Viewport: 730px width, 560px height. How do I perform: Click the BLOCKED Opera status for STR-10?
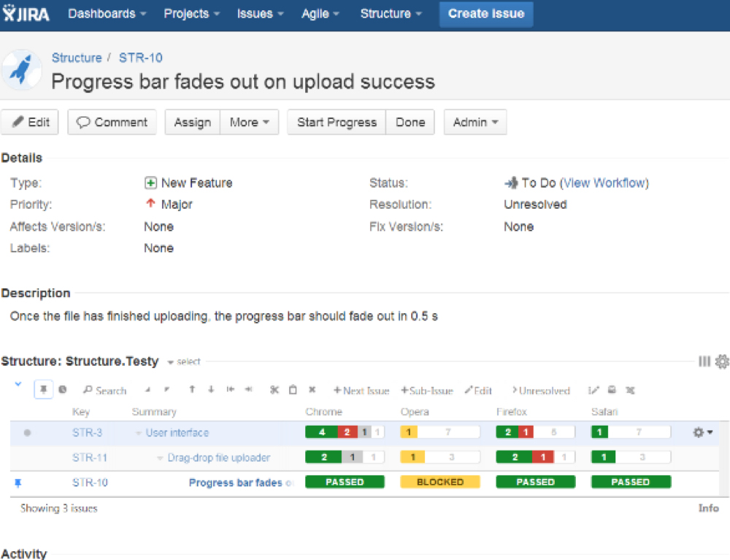click(440, 482)
